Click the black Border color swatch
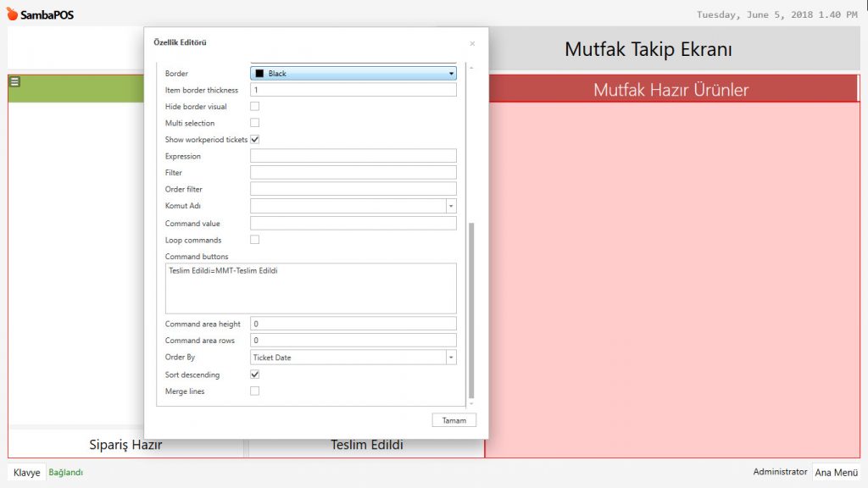The height and width of the screenshot is (488, 868). [259, 74]
